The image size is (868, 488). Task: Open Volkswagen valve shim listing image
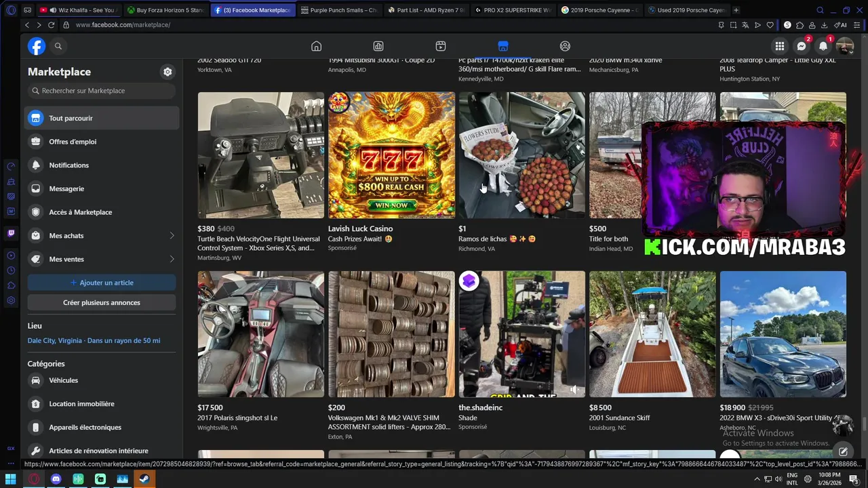[x=391, y=334]
